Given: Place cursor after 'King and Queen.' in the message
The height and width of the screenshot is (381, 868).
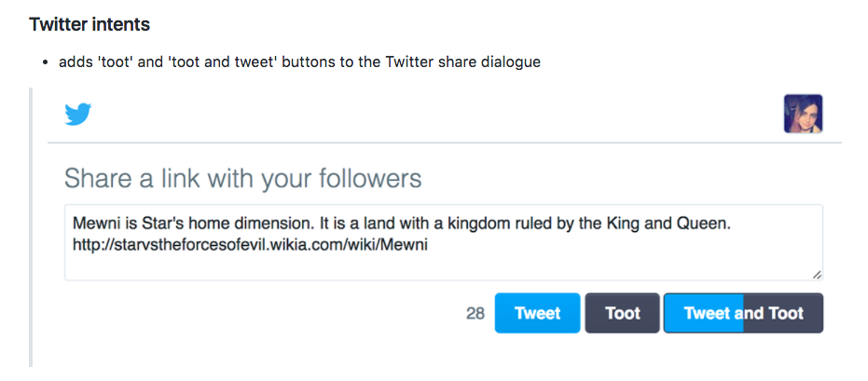Looking at the screenshot, I should pyautogui.click(x=734, y=224).
